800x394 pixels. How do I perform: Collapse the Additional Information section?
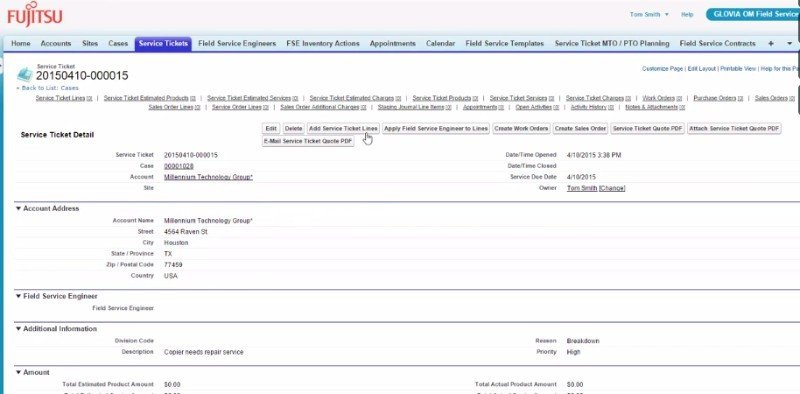pos(18,329)
